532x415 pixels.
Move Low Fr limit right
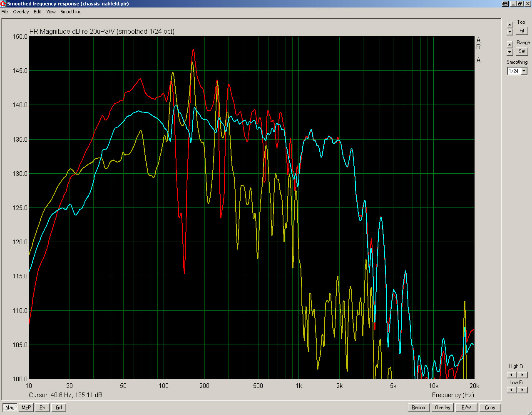click(x=522, y=390)
